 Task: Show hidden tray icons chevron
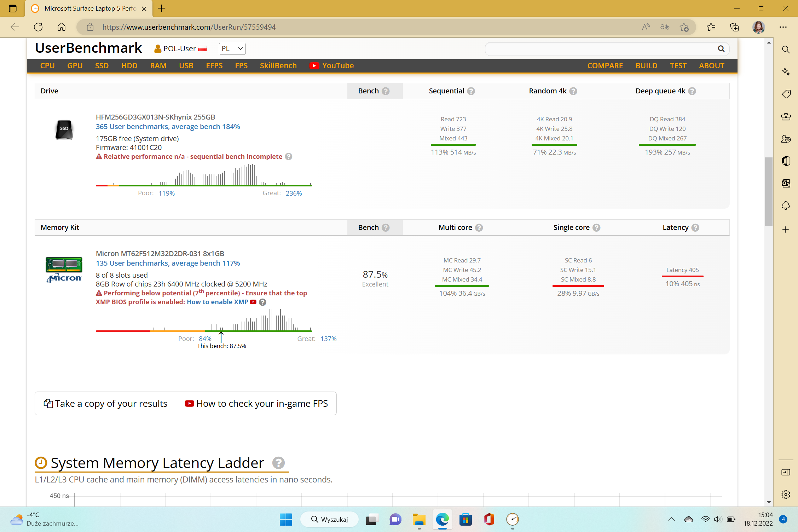671,520
